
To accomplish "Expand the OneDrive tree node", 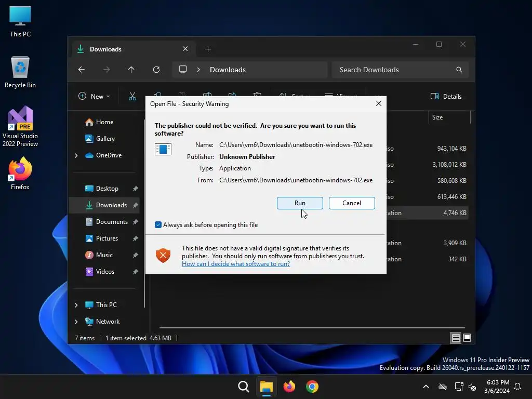I will pos(76,155).
